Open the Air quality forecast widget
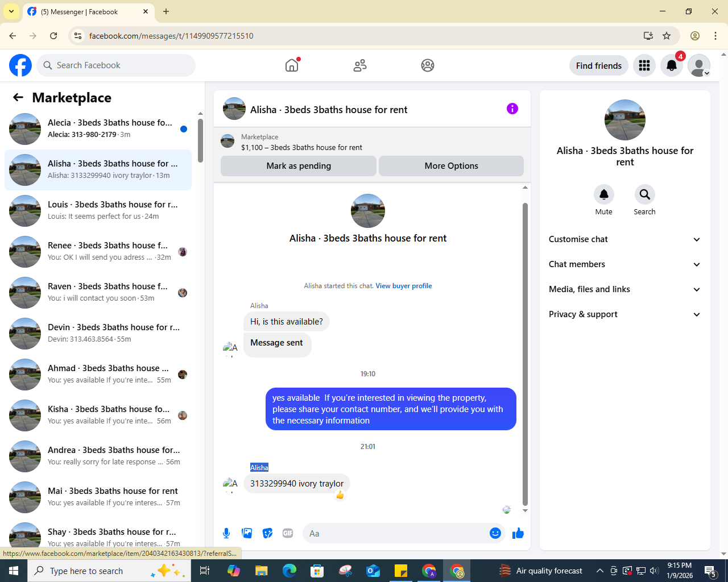This screenshot has width=728, height=582. point(541,571)
